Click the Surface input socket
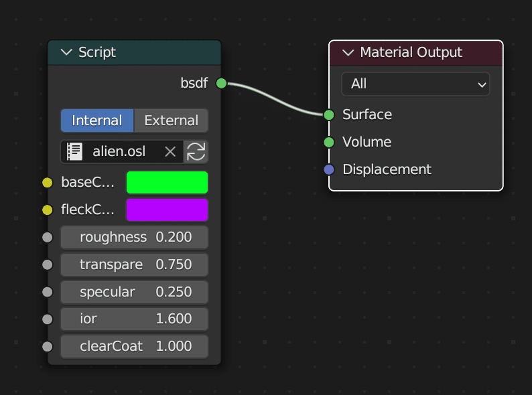 (x=329, y=114)
